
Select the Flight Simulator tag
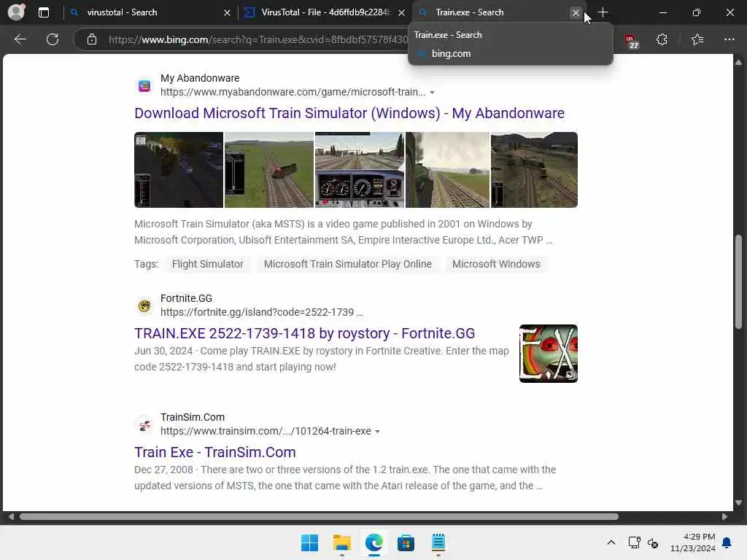(208, 264)
